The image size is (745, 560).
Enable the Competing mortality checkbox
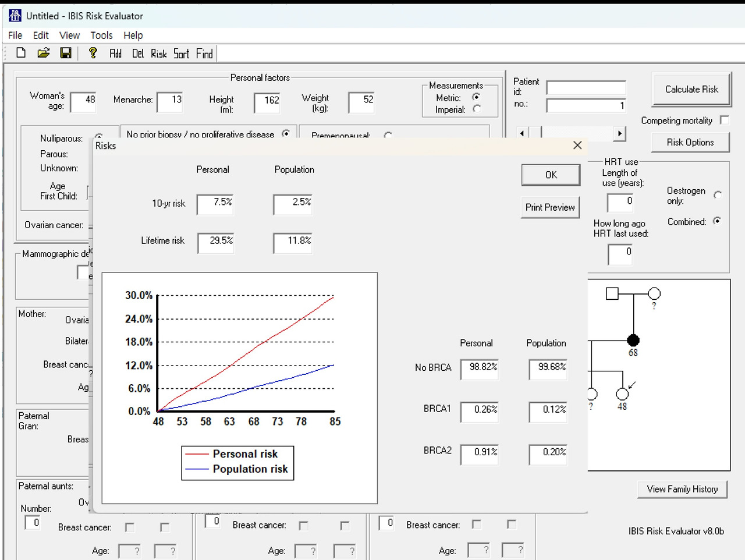pyautogui.click(x=725, y=120)
